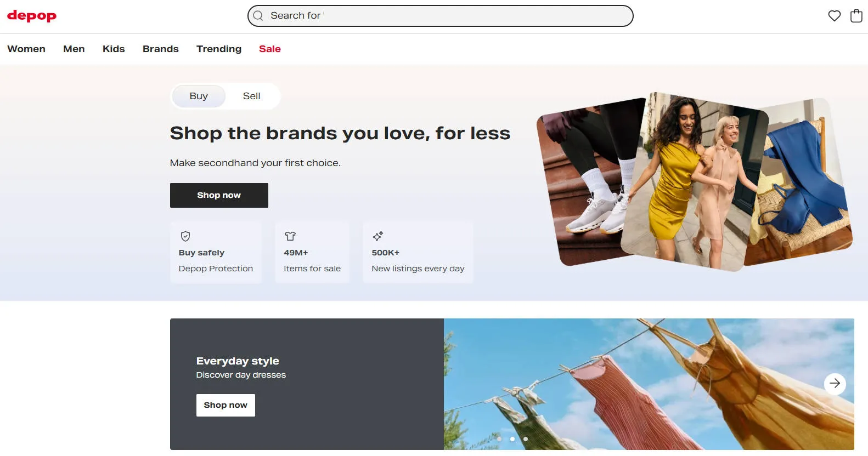
Task: Open the shopping bag icon
Action: pos(856,16)
